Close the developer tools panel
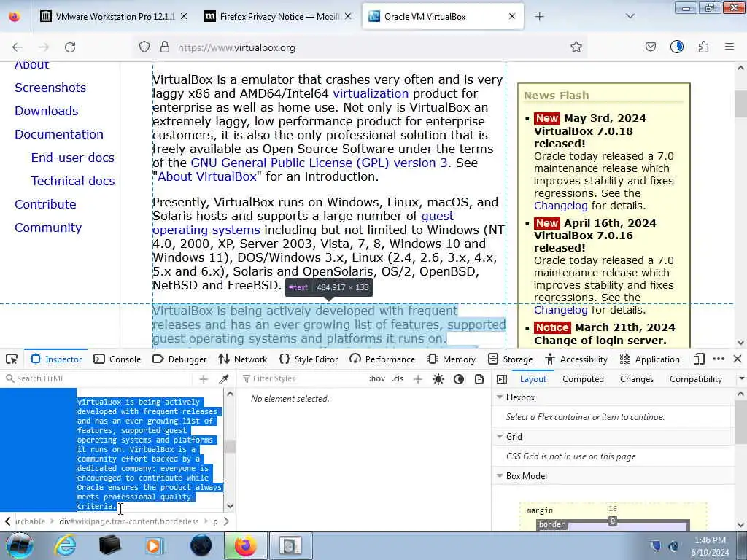The image size is (747, 560). 738,359
